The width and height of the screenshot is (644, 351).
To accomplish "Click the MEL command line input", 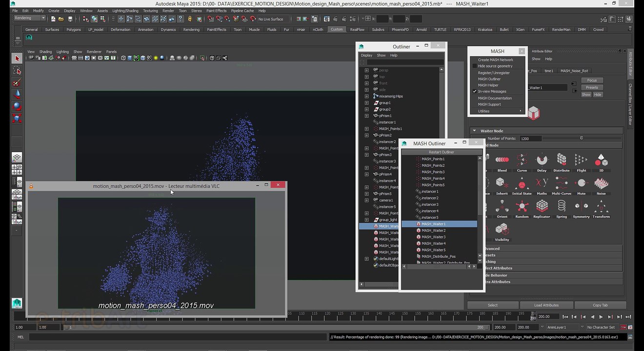I will (178, 337).
